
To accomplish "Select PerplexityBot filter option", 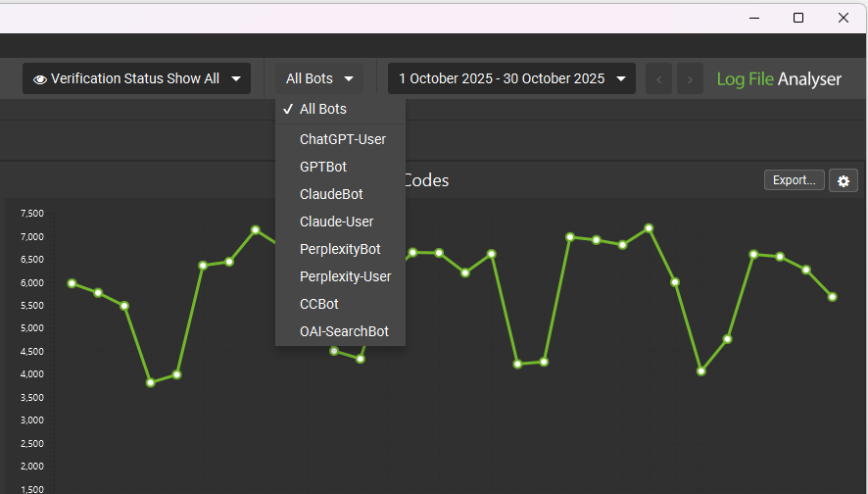I will click(x=340, y=249).
